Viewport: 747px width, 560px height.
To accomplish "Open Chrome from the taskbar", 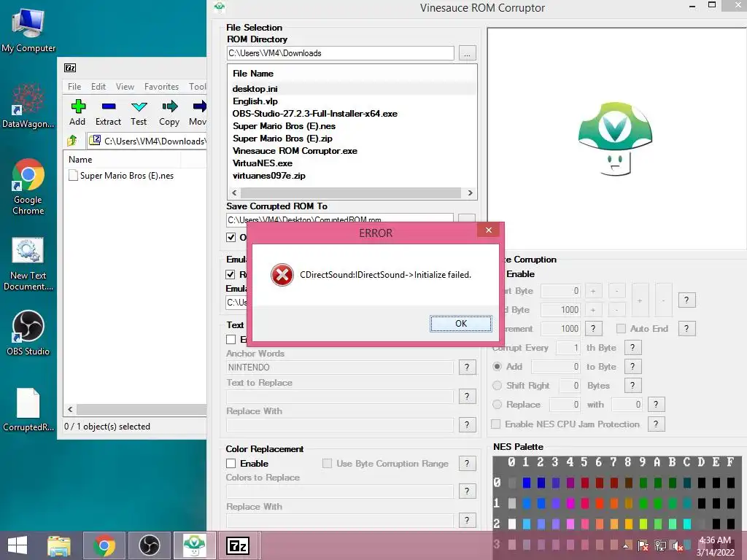I will pyautogui.click(x=104, y=545).
